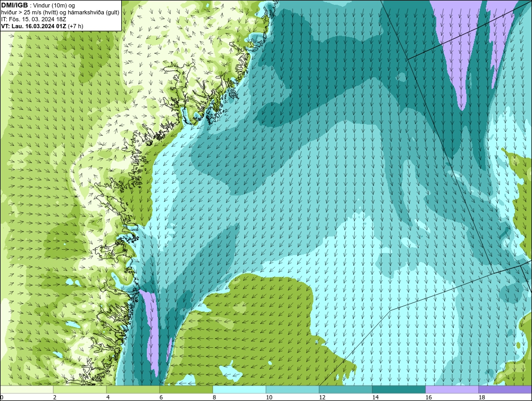This screenshot has height=401, width=532.
Task: Click the 'Vindur (10m) og' label
Action: 55,5
